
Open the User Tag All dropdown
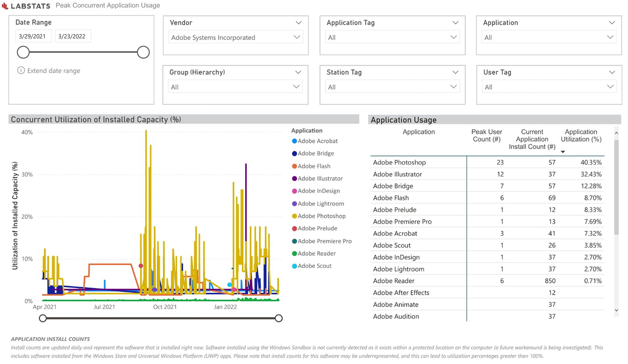549,87
